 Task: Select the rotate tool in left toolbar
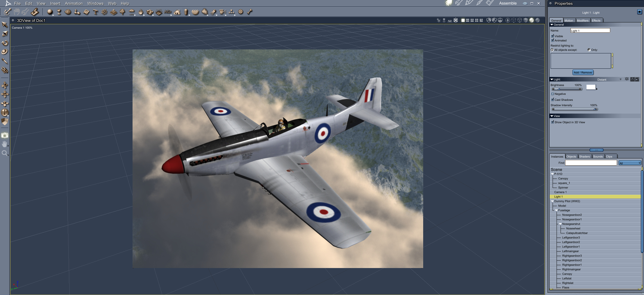point(5,43)
